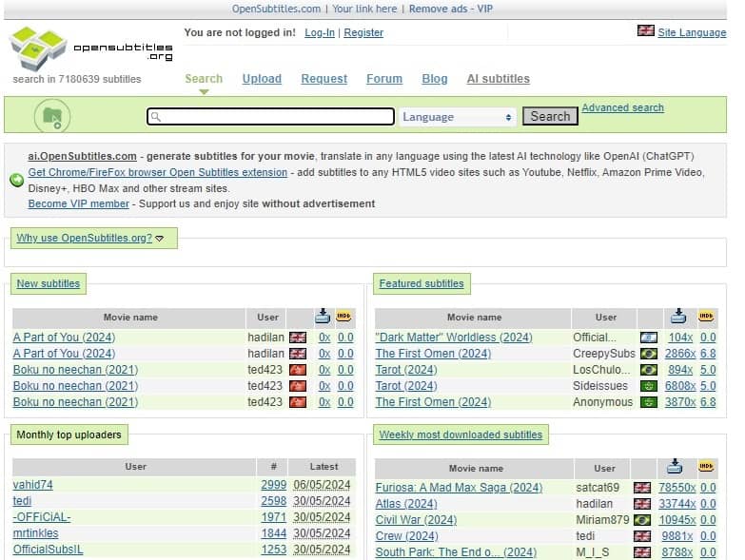The width and height of the screenshot is (745, 560).
Task: Click the flag in the "Dark Matter" Worldless row
Action: (649, 338)
